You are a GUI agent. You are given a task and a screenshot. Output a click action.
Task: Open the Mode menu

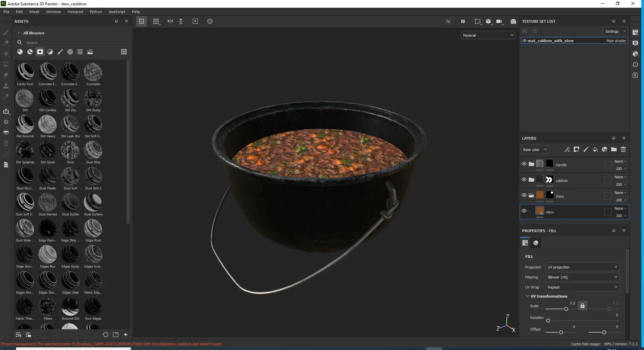point(34,12)
